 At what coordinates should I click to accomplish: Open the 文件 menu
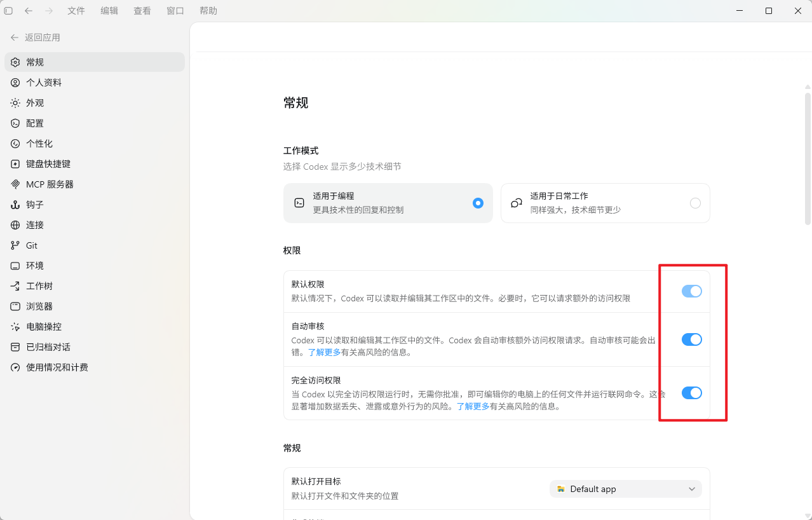click(76, 11)
